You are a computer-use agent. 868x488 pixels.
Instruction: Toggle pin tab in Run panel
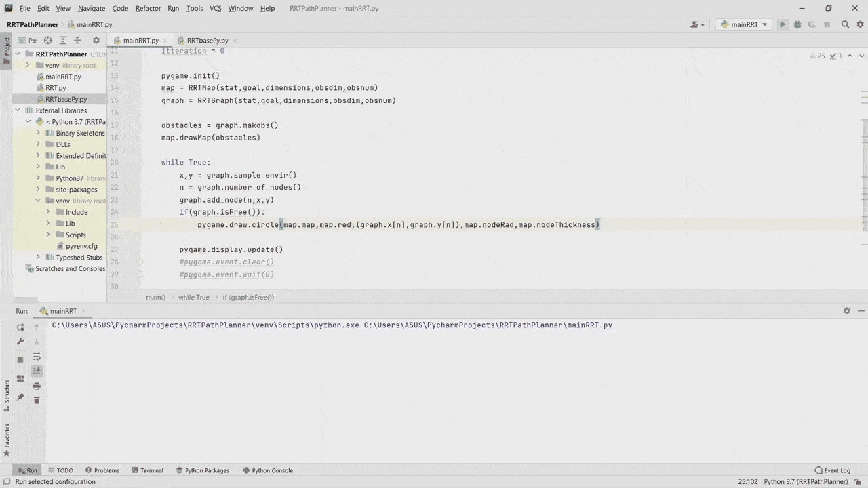(x=20, y=397)
